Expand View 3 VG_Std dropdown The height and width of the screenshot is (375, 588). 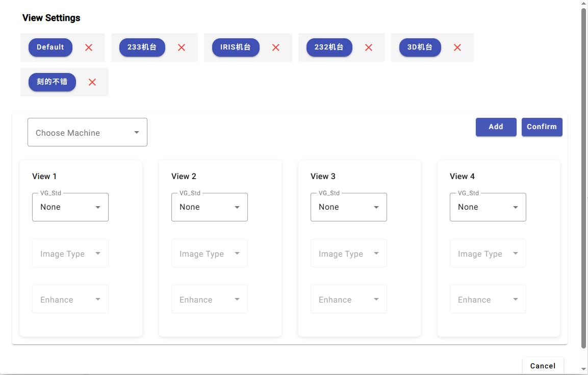[349, 207]
